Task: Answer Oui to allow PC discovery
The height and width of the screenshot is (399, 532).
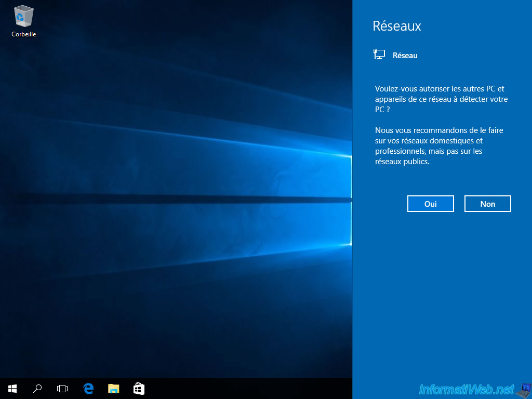Action: click(x=431, y=204)
